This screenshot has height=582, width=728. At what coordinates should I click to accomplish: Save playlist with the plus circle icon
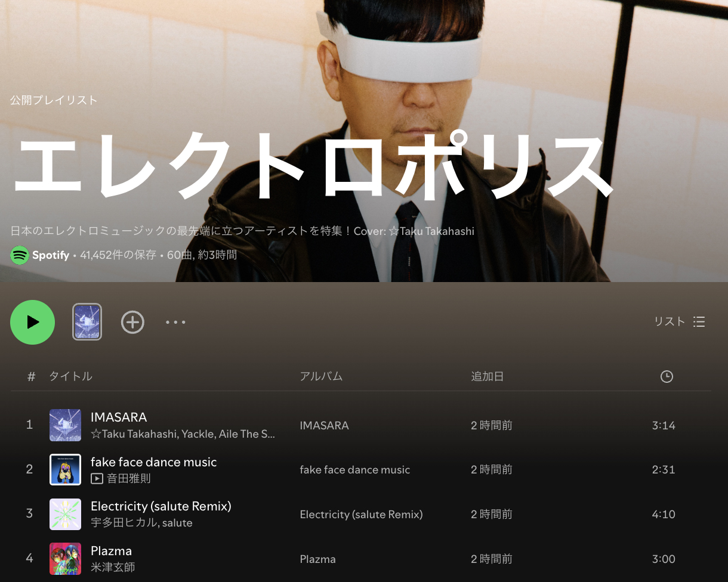(x=132, y=322)
